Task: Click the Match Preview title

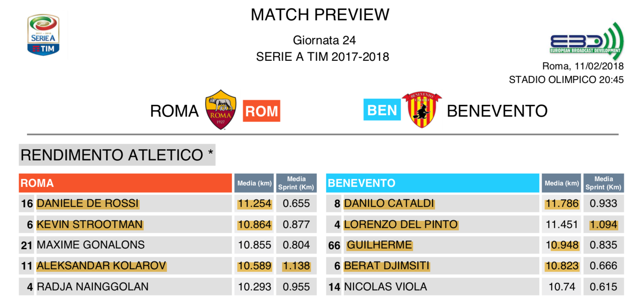Action: pos(320,15)
